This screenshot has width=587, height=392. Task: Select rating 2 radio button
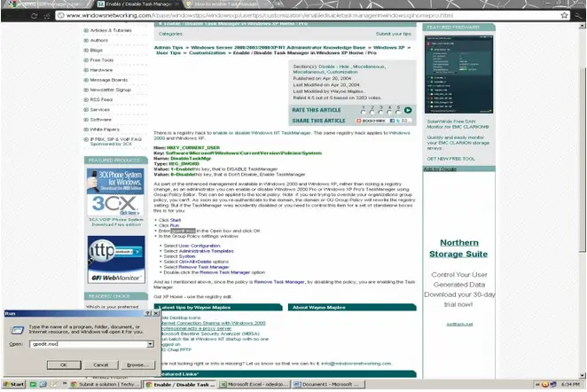pyautogui.click(x=372, y=112)
